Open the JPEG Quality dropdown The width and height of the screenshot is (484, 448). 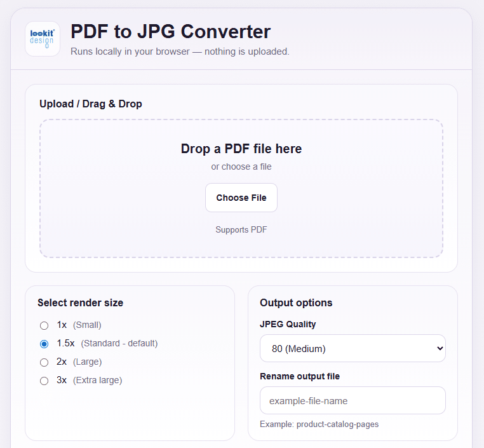[353, 348]
